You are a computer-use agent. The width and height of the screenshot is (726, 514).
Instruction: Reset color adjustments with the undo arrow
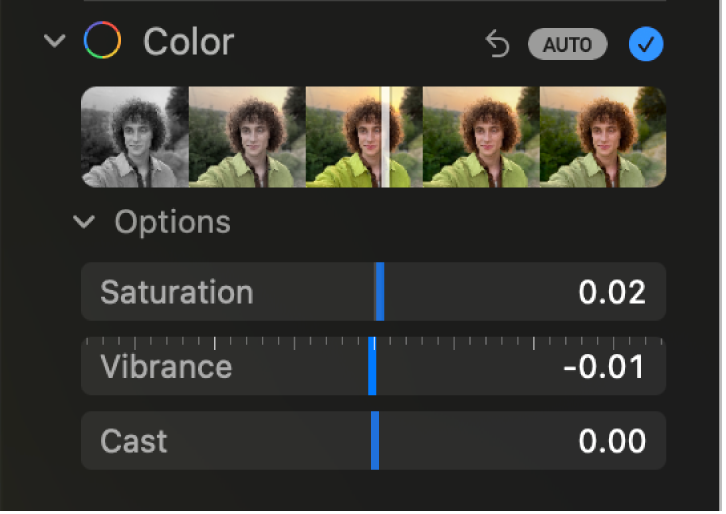pos(497,44)
